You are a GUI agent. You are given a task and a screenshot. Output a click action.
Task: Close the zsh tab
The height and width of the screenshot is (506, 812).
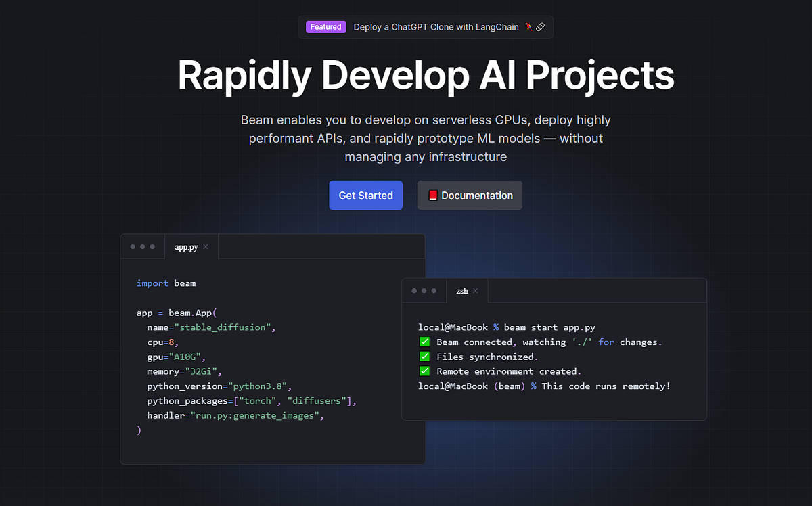tap(476, 290)
